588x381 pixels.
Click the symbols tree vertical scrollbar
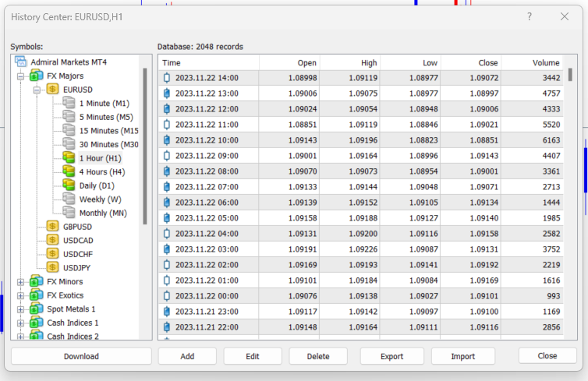145,146
